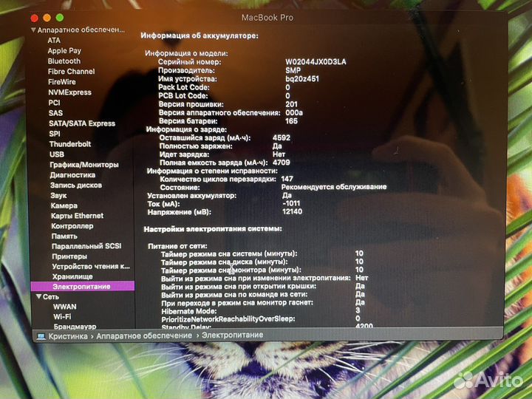
Task: Select SAS in the sidebar
Action: tap(55, 113)
